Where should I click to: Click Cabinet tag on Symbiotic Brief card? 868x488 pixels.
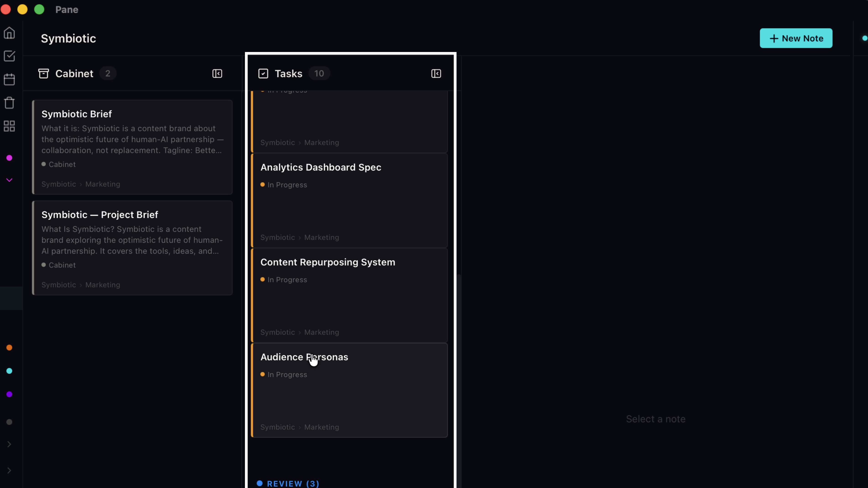click(x=59, y=164)
